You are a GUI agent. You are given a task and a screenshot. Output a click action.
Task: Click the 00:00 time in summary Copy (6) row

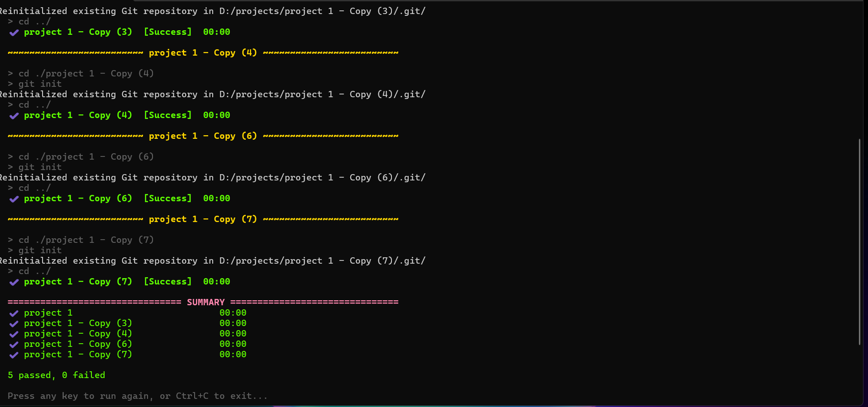click(233, 344)
